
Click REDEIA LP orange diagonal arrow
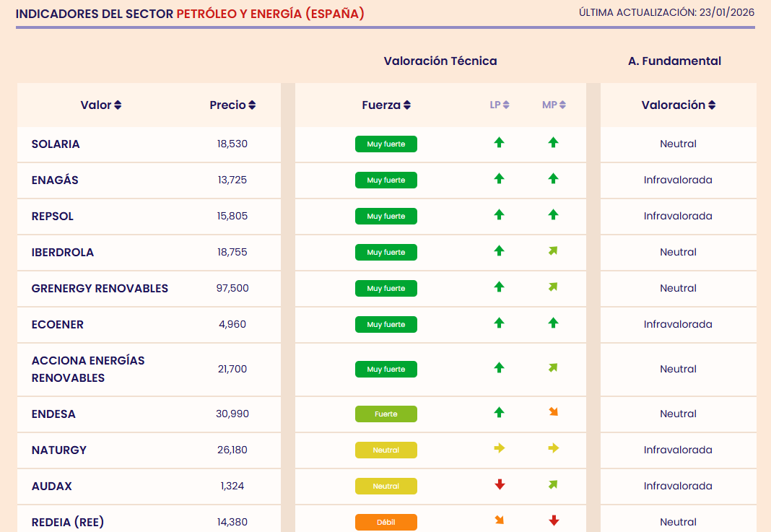500,520
